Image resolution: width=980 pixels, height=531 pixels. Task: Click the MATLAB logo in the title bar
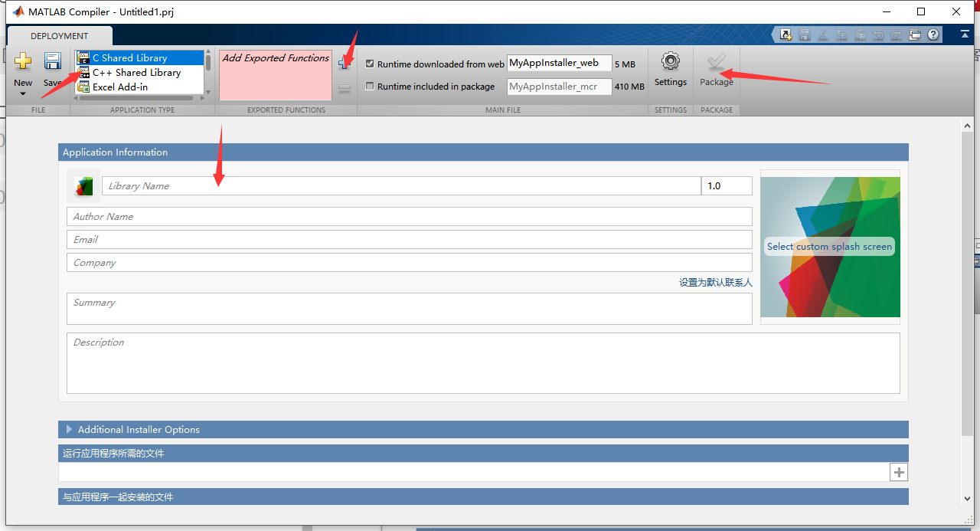(18, 11)
